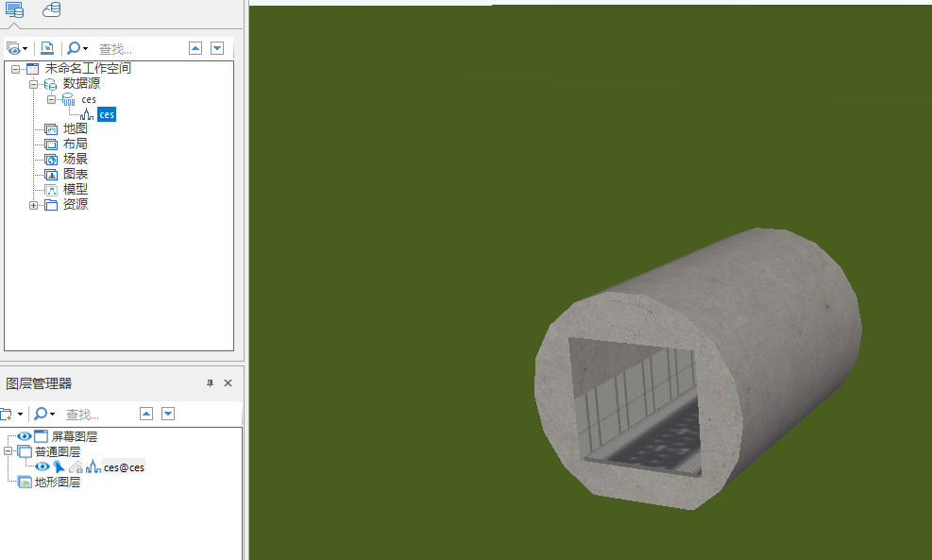932x560 pixels.
Task: Select the 普通图层 label
Action: pos(58,451)
